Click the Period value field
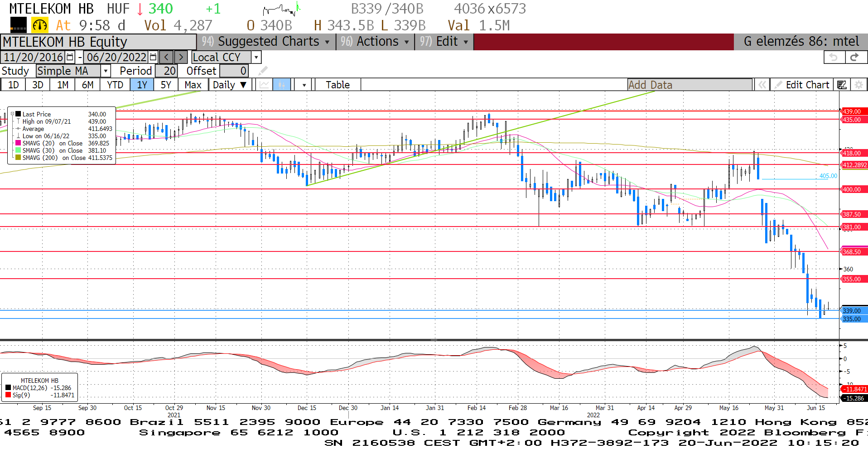Image resolution: width=868 pixels, height=468 pixels. (166, 71)
